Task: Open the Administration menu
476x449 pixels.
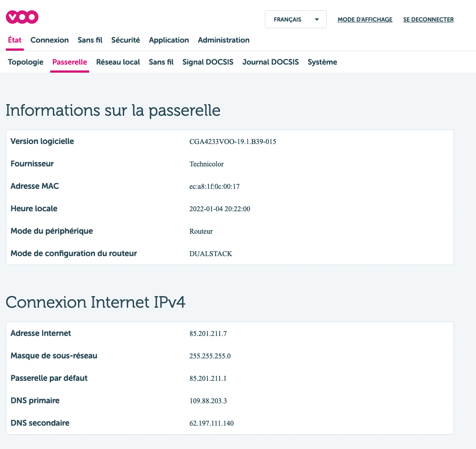Action: (224, 40)
